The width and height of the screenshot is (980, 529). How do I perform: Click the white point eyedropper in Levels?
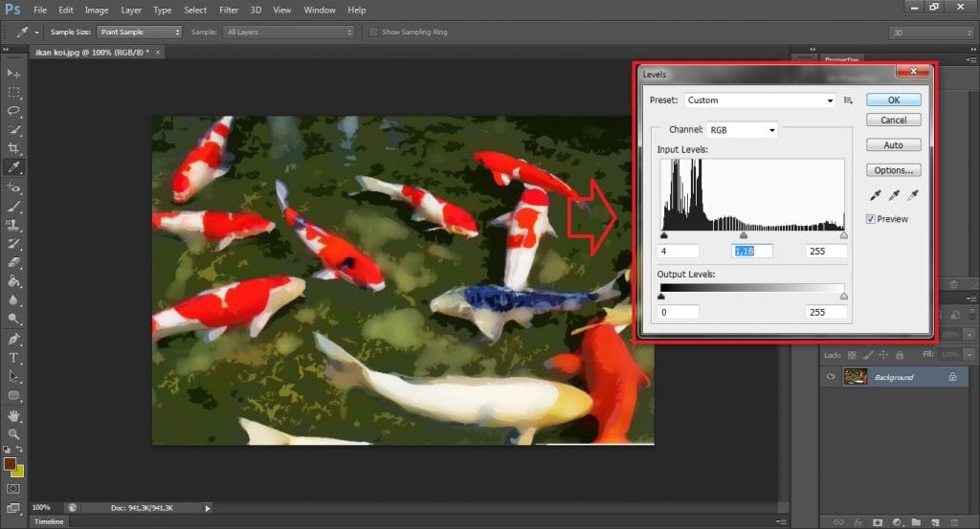(913, 195)
